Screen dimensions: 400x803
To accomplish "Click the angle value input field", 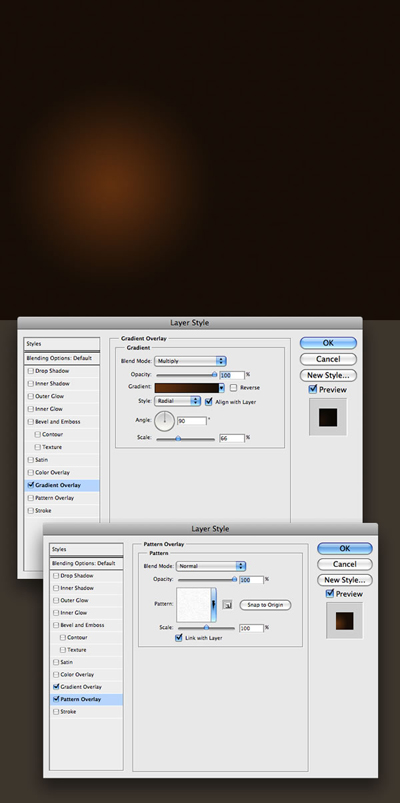I will [x=192, y=420].
